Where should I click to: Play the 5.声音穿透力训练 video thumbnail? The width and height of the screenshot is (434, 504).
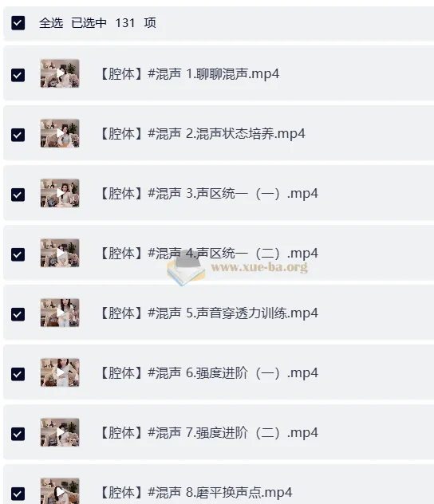60,313
